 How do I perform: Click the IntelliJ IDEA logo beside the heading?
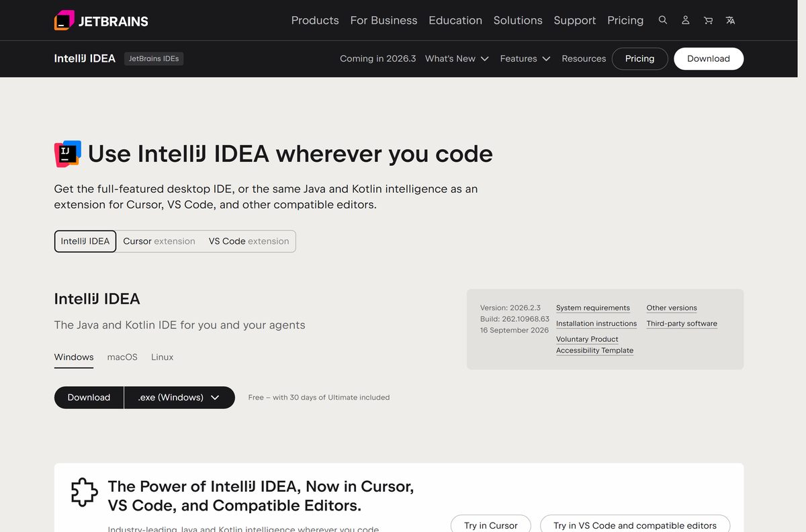coord(67,154)
